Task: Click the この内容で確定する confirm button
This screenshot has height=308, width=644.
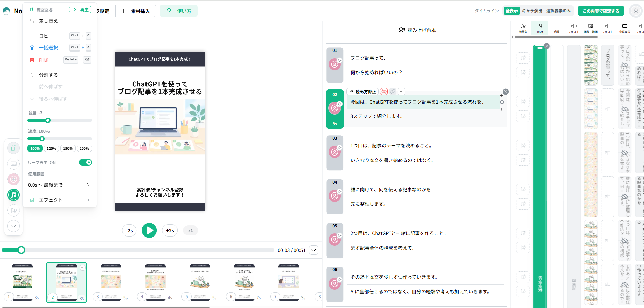Action: tap(601, 11)
